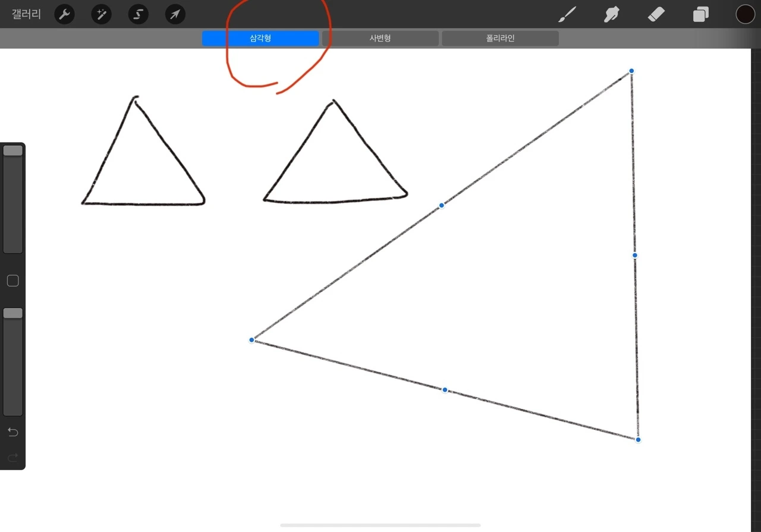Viewport: 761px width, 532px height.
Task: Choose the 폴리라인 (Polyline) shape option
Action: (x=500, y=39)
